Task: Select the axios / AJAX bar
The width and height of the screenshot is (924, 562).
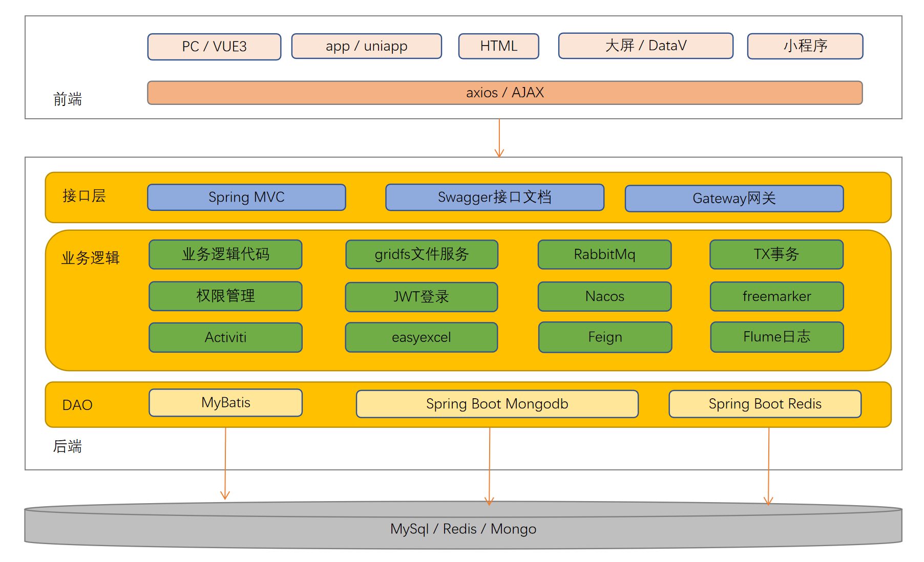Action: coord(505,93)
